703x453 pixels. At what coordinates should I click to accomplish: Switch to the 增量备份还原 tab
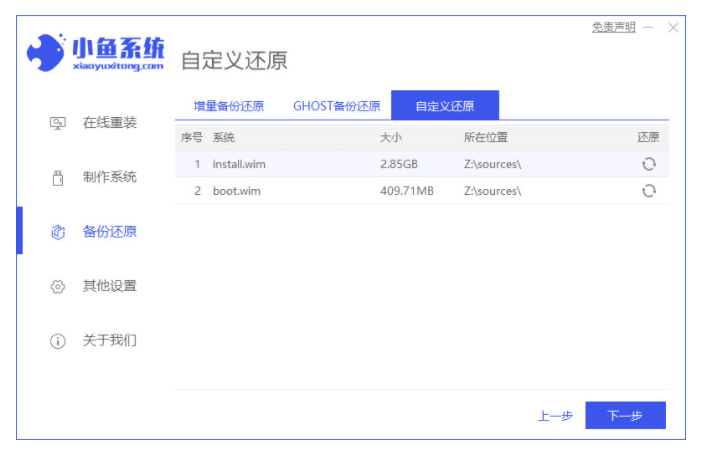pyautogui.click(x=231, y=106)
